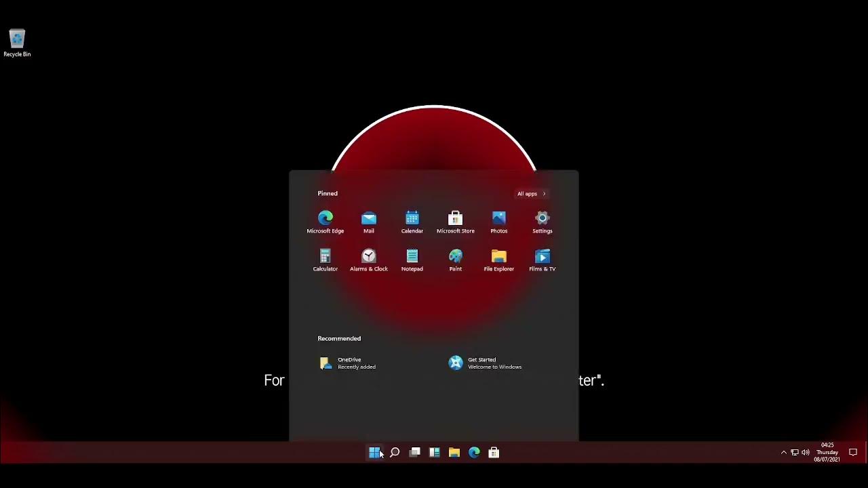Screen dimensions: 868x488
Task: Open the clock and date flyout
Action: pos(827,453)
